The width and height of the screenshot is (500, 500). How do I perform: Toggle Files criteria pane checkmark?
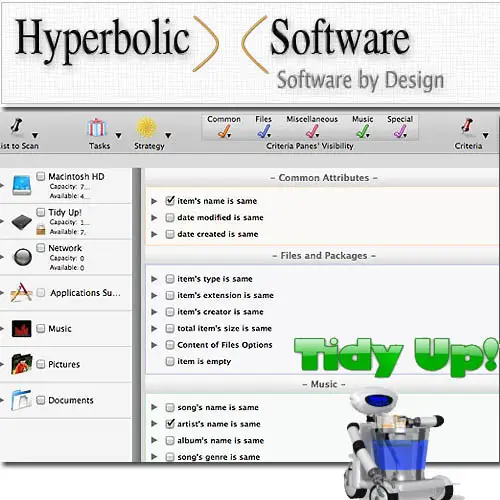pyautogui.click(x=264, y=131)
